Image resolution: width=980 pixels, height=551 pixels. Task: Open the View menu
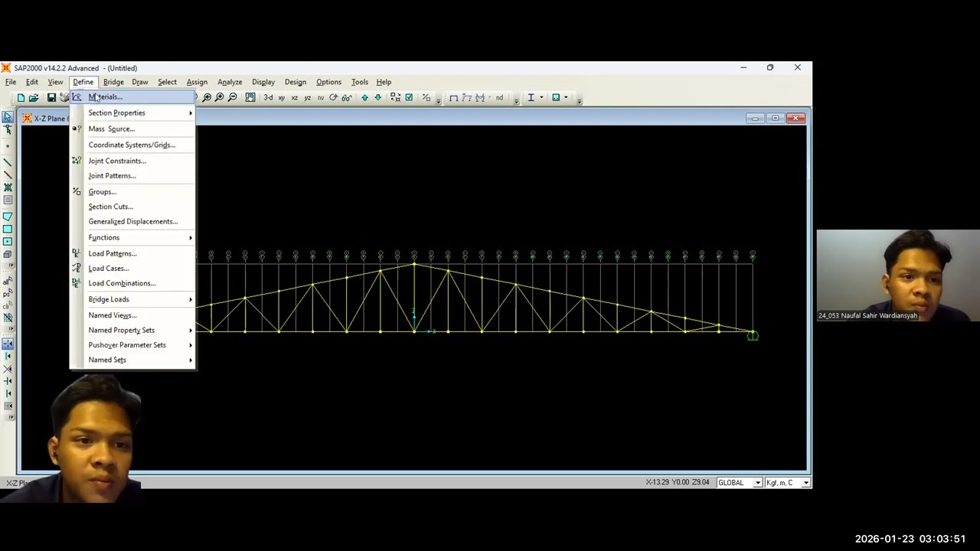[x=55, y=82]
